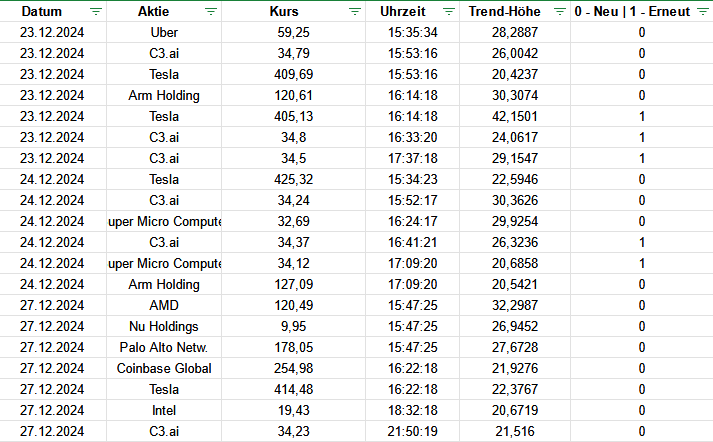Select the Trend-Höhe value 32,2987
Image resolution: width=713 pixels, height=442 pixels.
click(x=515, y=305)
